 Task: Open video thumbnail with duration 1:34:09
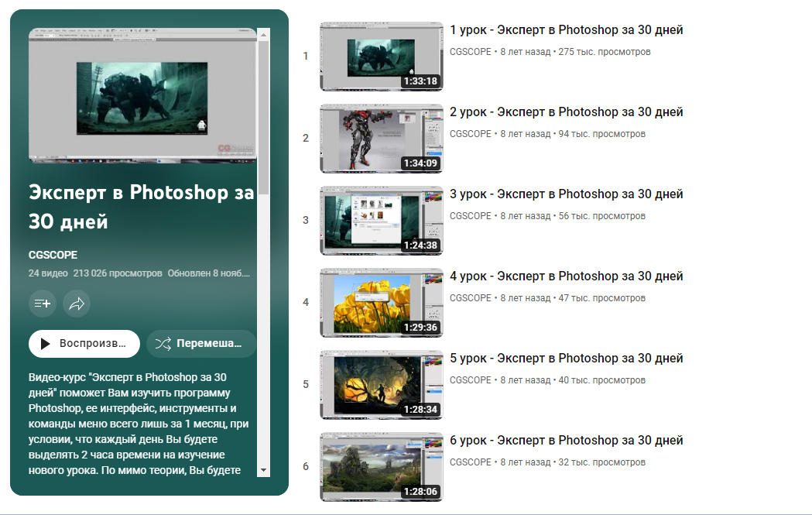[382, 139]
